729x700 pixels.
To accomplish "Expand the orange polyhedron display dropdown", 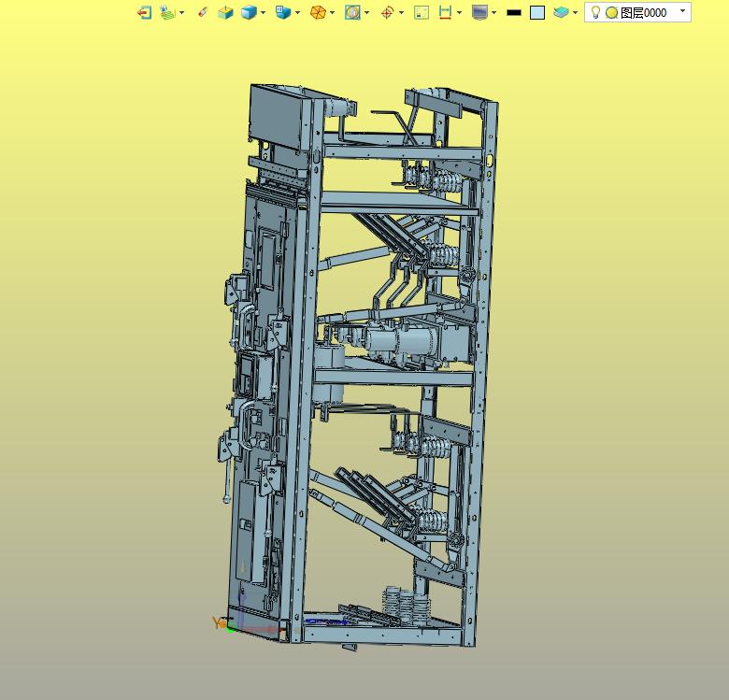I will (332, 12).
